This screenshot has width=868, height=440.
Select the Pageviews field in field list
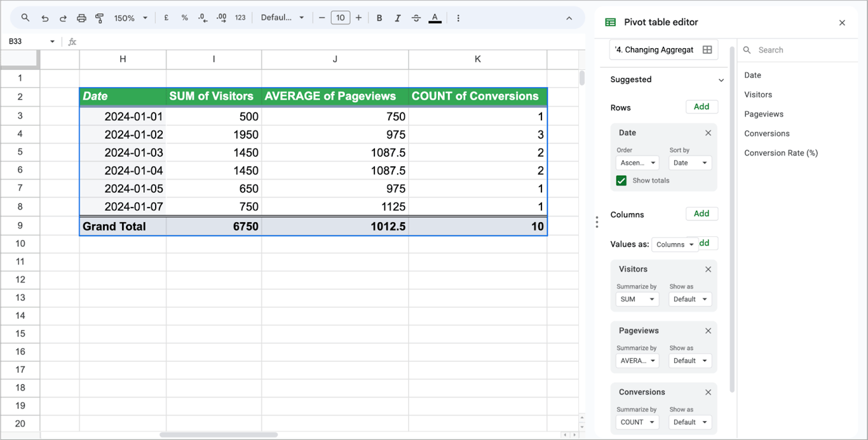[x=764, y=114]
